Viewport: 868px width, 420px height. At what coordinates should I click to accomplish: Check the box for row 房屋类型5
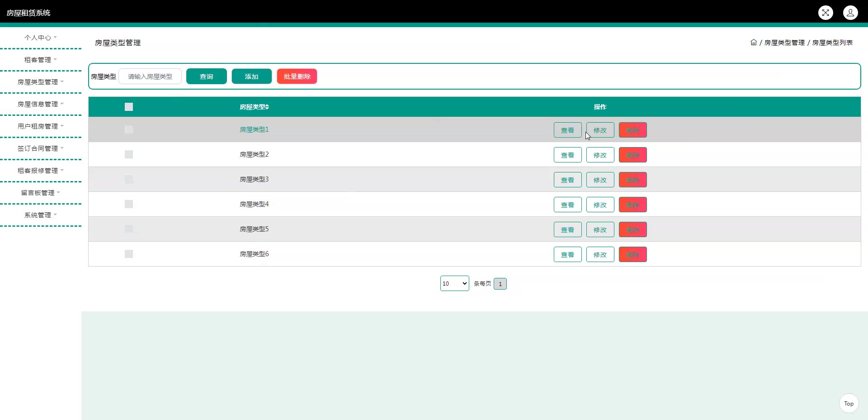(x=129, y=229)
